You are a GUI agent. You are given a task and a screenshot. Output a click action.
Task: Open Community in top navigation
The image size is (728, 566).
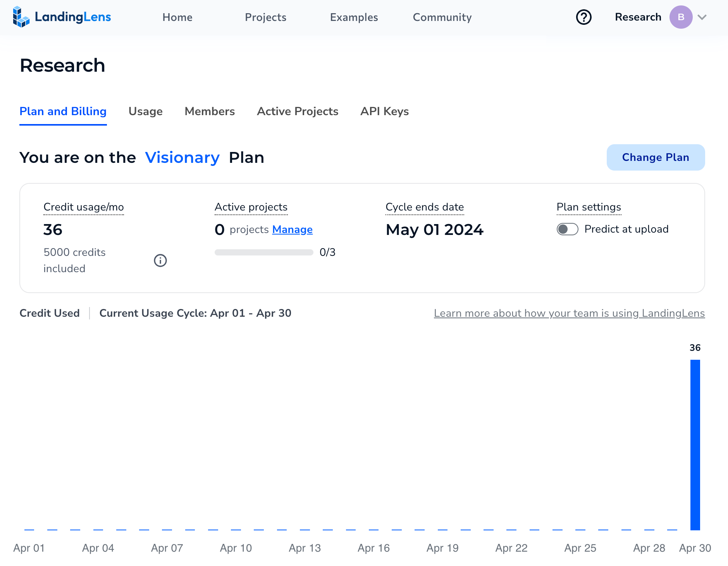[442, 17]
